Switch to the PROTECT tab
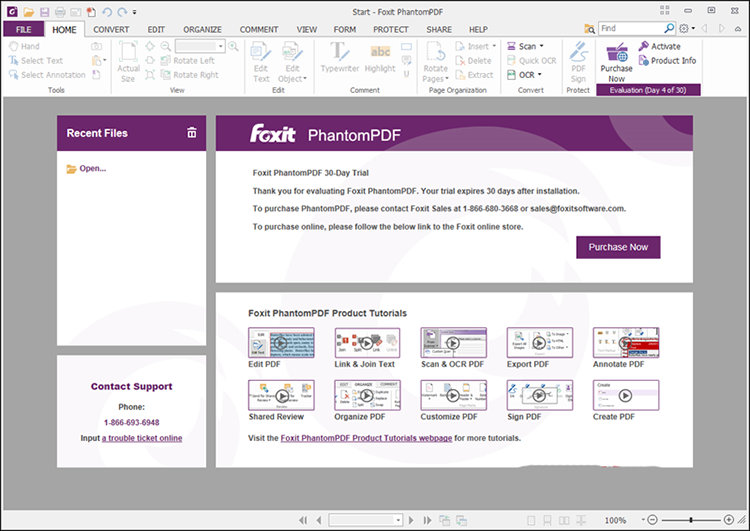750x531 pixels. tap(391, 29)
